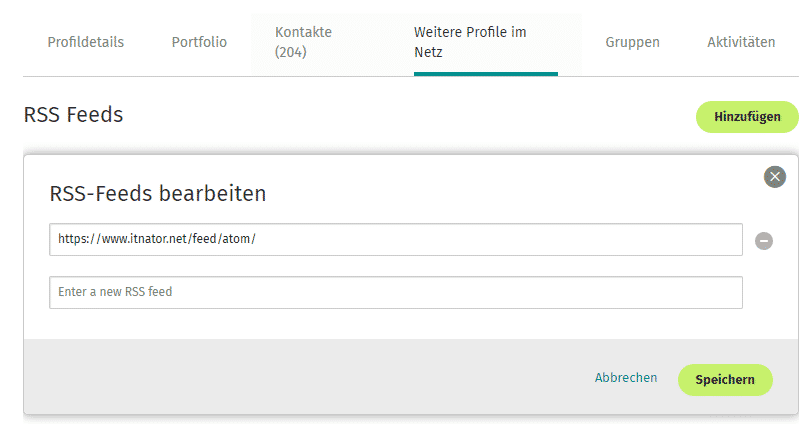The height and width of the screenshot is (424, 811).
Task: Click the contact count (204) label
Action: 291,52
